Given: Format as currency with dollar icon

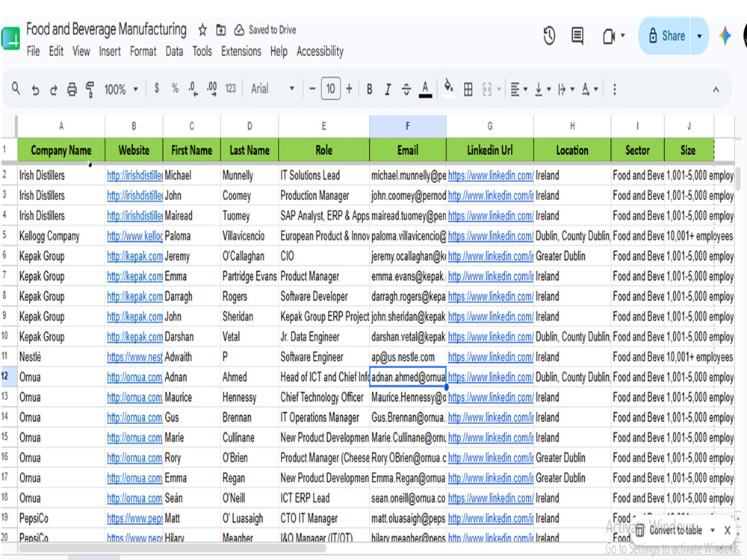Looking at the screenshot, I should pos(156,89).
